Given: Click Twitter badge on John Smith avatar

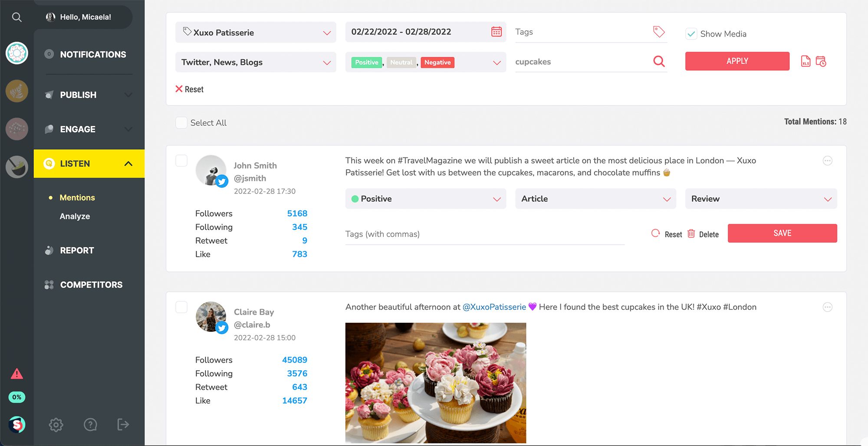Looking at the screenshot, I should click(222, 181).
